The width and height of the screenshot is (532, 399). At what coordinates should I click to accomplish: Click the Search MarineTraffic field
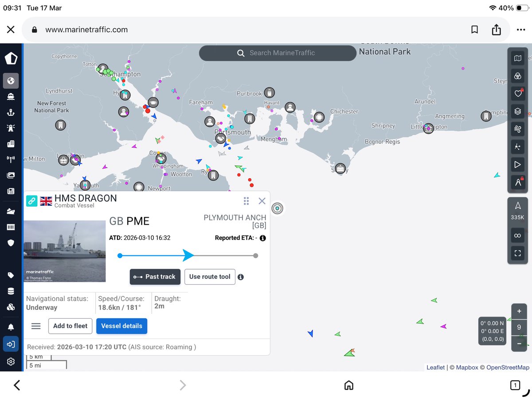(x=278, y=53)
